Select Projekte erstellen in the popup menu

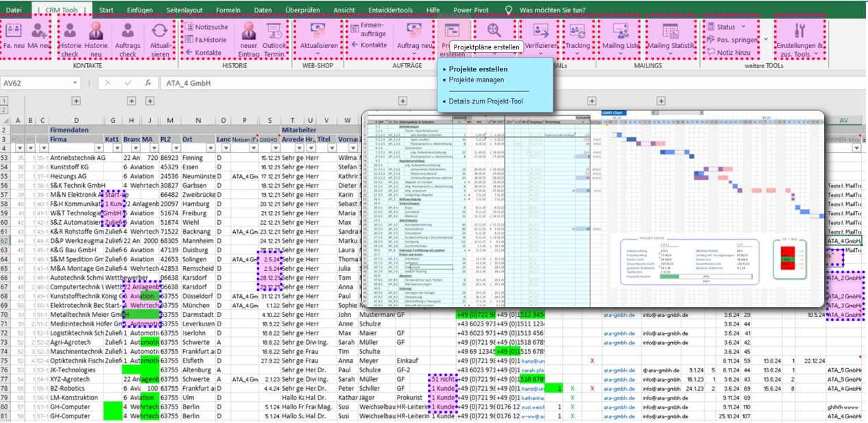point(479,69)
